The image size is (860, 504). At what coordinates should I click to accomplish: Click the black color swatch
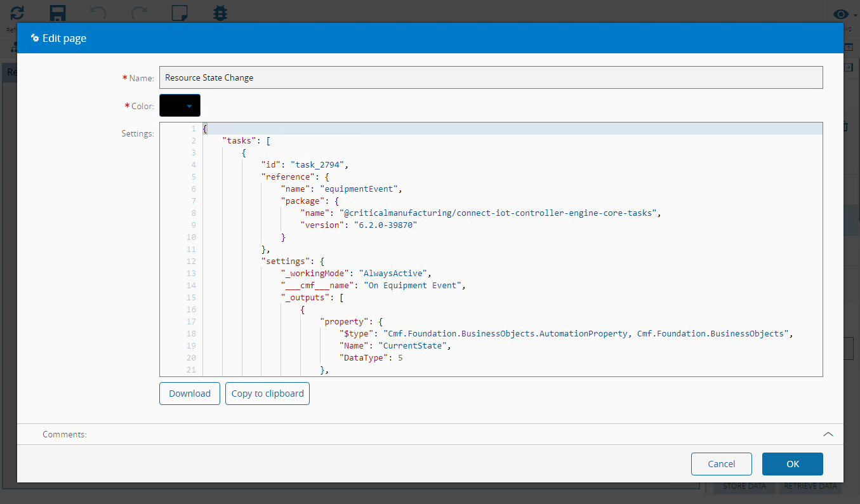(x=172, y=106)
